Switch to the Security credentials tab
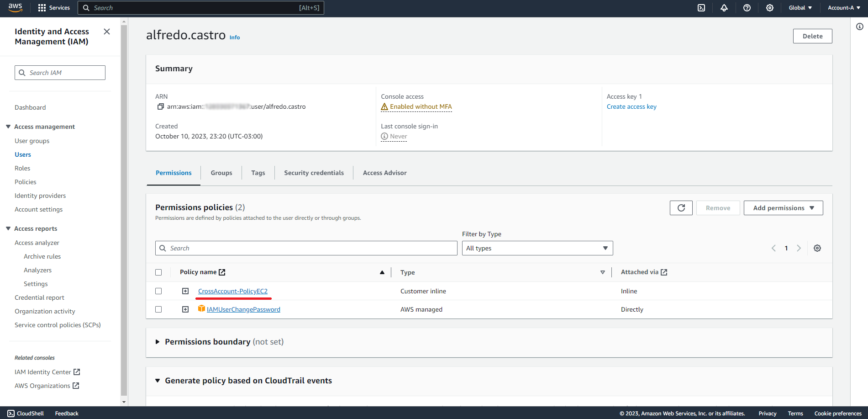The height and width of the screenshot is (419, 868). 314,173
